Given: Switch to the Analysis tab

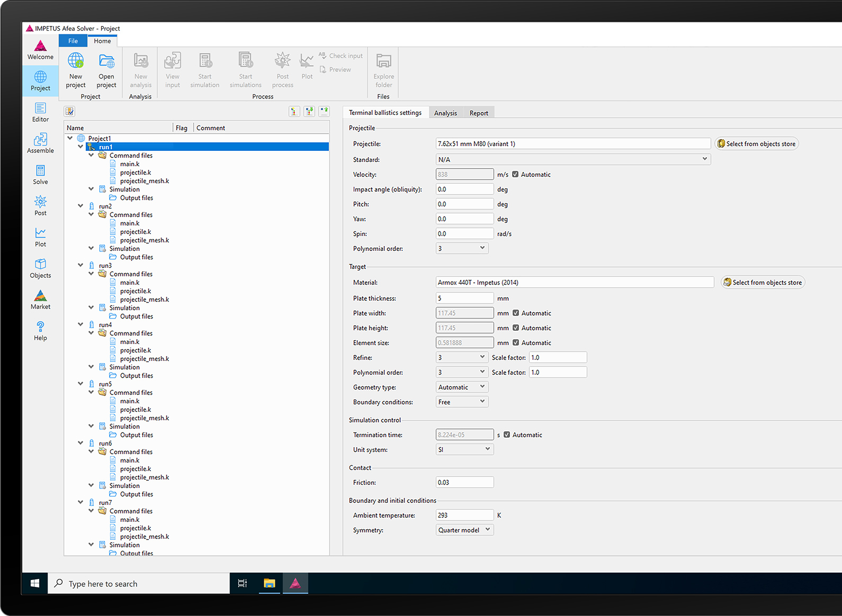Looking at the screenshot, I should pos(445,113).
